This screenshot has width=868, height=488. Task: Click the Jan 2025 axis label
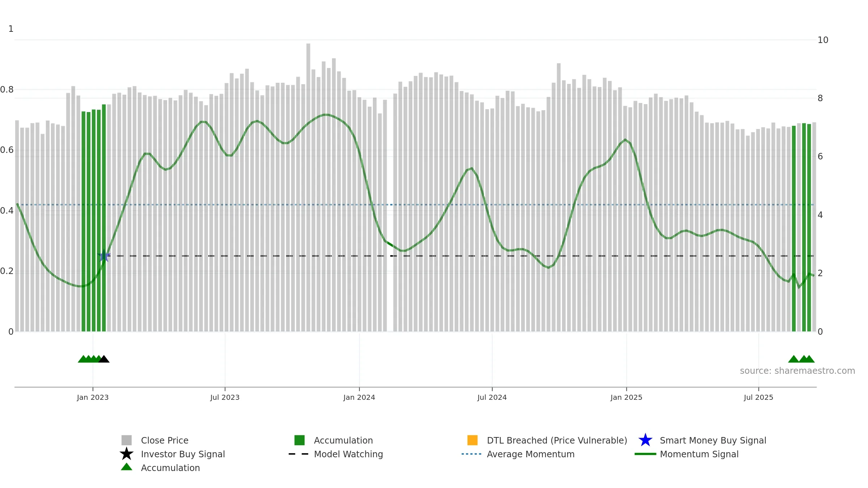tap(626, 398)
